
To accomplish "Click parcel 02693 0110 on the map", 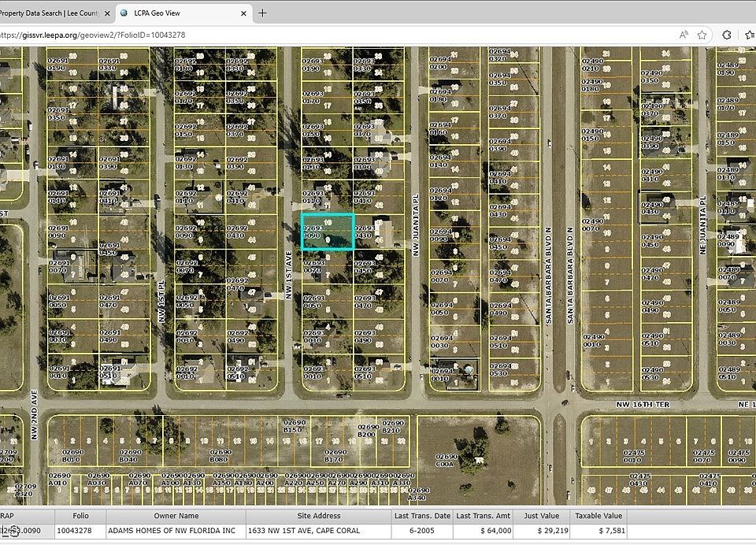I will click(x=327, y=197).
